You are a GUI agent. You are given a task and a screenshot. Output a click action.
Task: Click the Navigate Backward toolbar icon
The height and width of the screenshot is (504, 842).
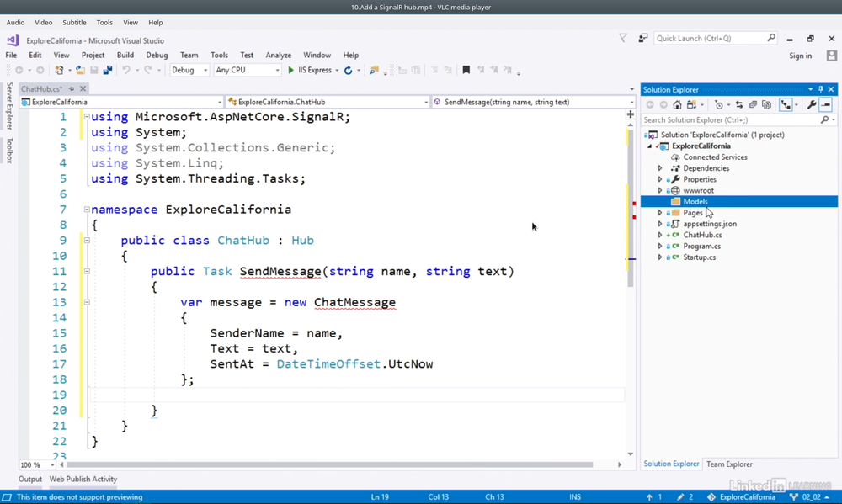19,71
